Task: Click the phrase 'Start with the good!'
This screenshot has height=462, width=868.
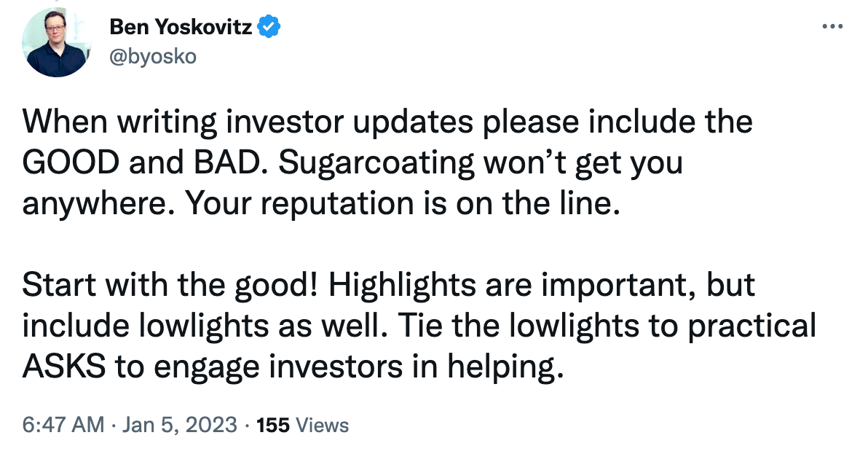Action: point(167,284)
